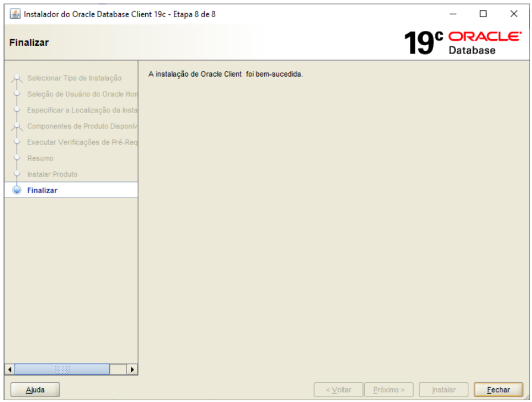Viewport: 532px width, 402px height.
Task: Click the sidebar horizontal scrollbar thumb
Action: 62,369
